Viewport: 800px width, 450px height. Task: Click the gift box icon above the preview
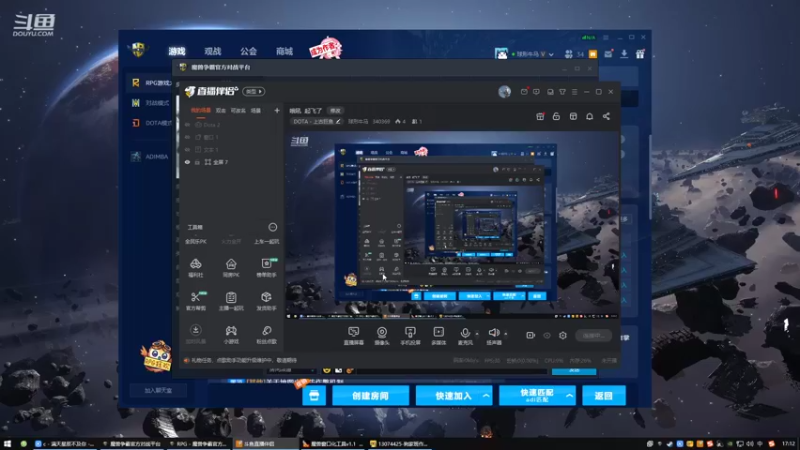pyautogui.click(x=540, y=116)
